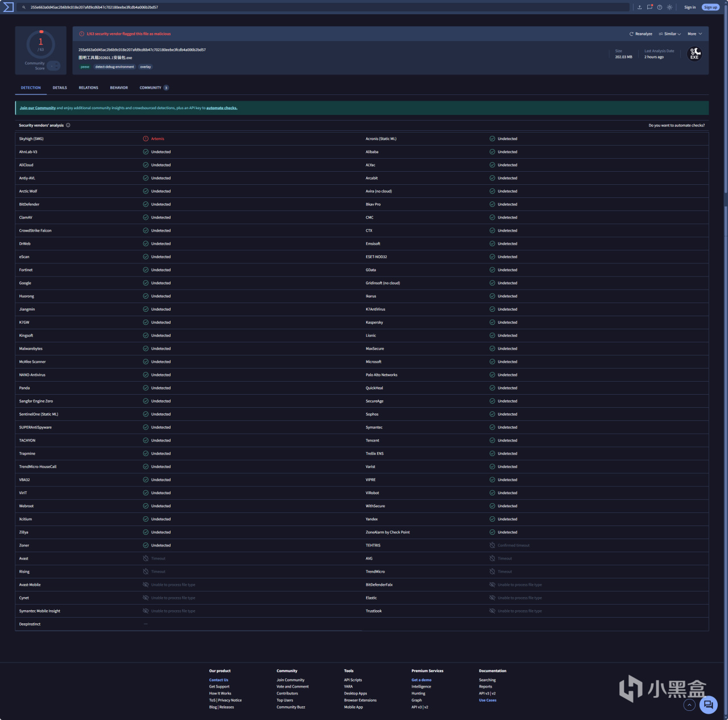The height and width of the screenshot is (720, 728).
Task: Open the notifications flag icon
Action: pos(650,7)
